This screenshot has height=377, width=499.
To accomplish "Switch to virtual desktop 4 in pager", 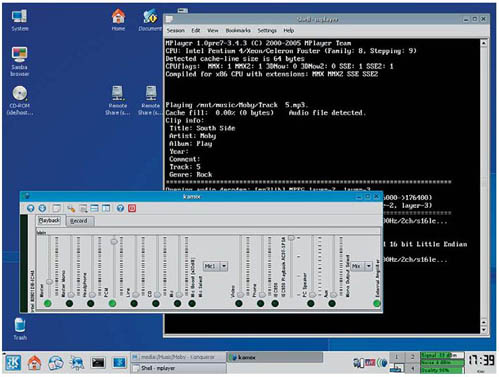I will tap(412, 368).
